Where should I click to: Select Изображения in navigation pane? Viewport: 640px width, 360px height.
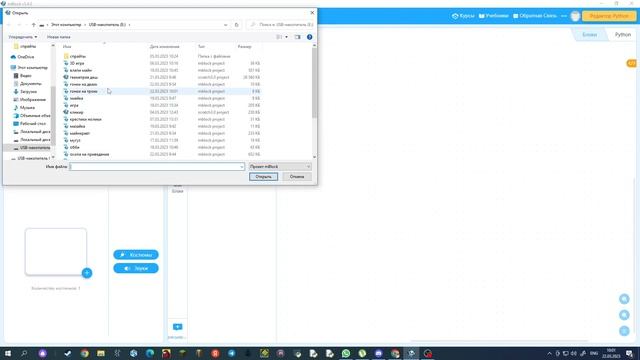coord(33,100)
